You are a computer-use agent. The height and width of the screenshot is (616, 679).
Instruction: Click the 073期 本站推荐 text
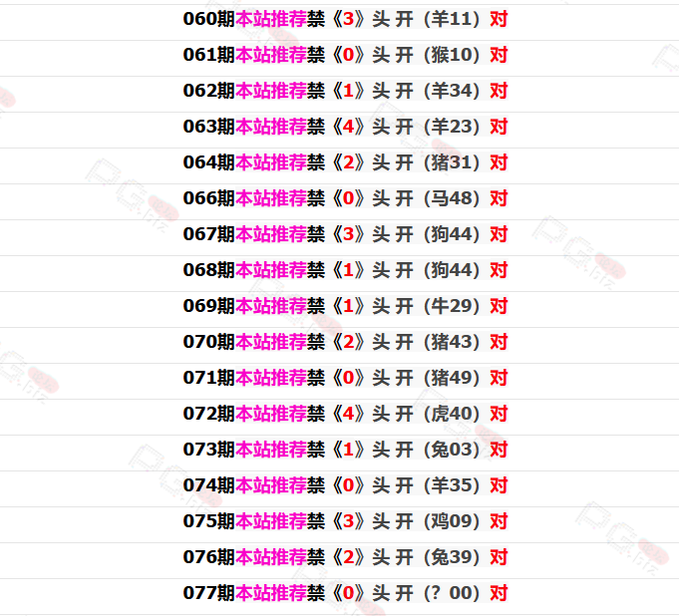click(x=271, y=451)
